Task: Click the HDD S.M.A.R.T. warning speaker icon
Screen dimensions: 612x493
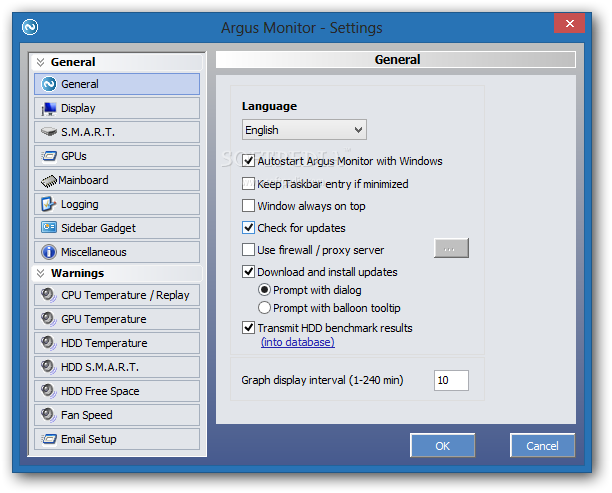Action: tap(49, 367)
